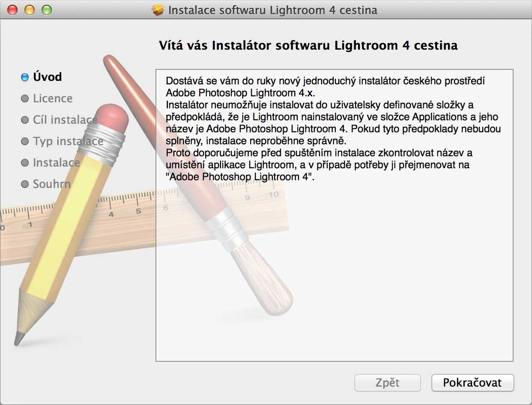Select the Úvod step label

click(48, 77)
